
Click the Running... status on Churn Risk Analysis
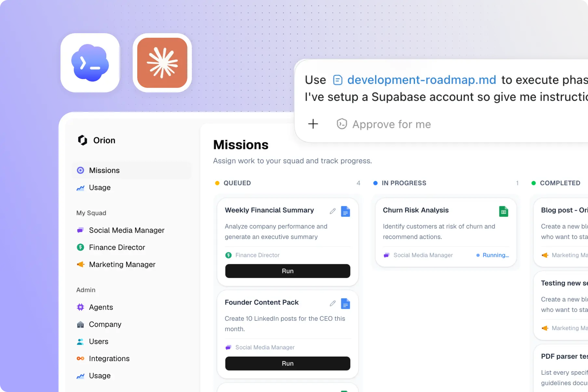click(493, 255)
